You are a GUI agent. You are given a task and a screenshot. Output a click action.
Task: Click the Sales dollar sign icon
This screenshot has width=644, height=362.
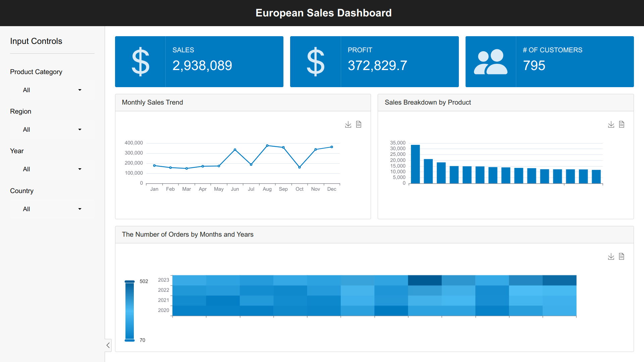click(x=141, y=62)
